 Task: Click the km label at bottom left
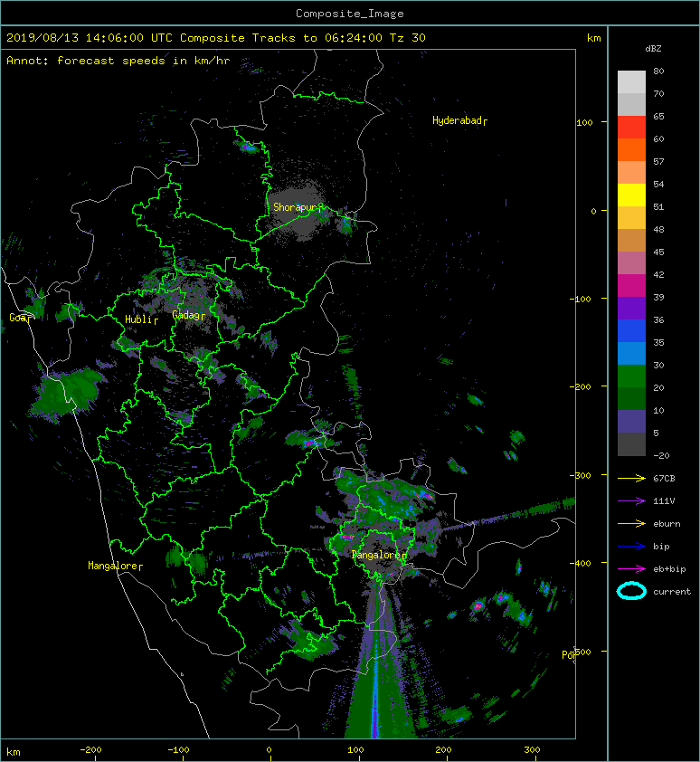14,752
